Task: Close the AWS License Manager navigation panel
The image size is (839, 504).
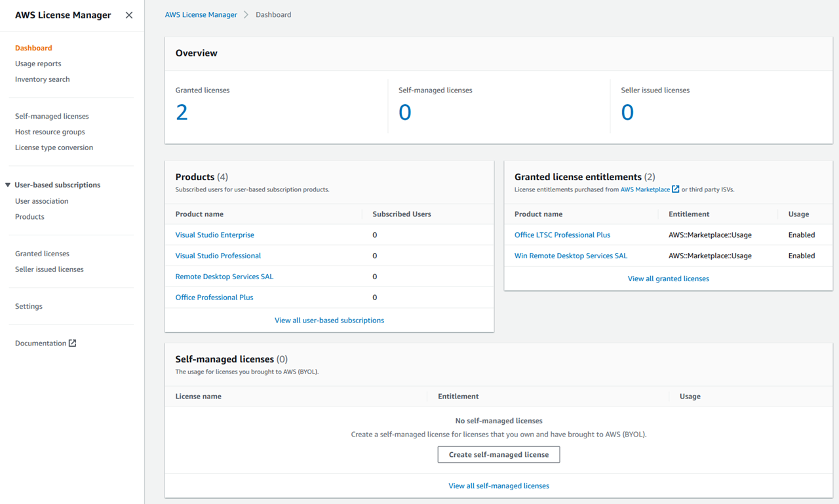Action: point(129,15)
